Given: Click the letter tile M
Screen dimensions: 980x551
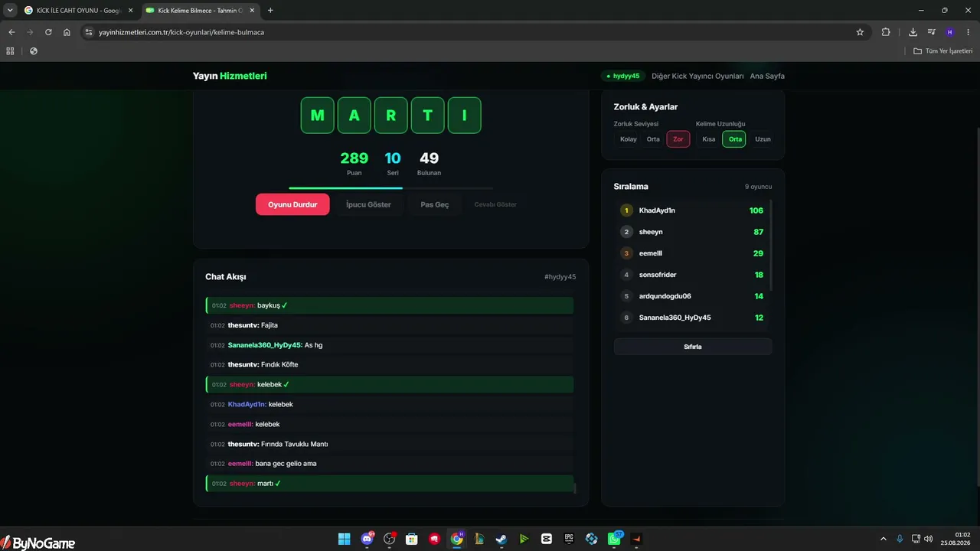Looking at the screenshot, I should [x=317, y=116].
